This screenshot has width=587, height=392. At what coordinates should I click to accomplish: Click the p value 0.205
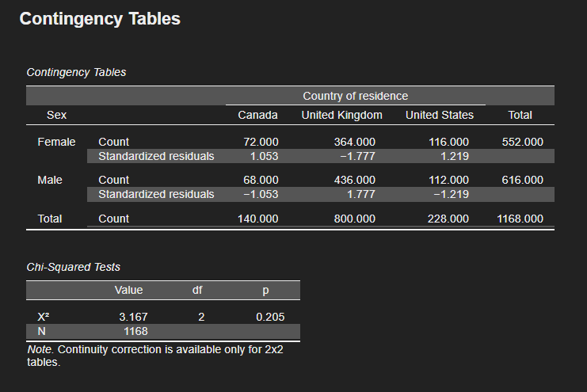(x=270, y=317)
